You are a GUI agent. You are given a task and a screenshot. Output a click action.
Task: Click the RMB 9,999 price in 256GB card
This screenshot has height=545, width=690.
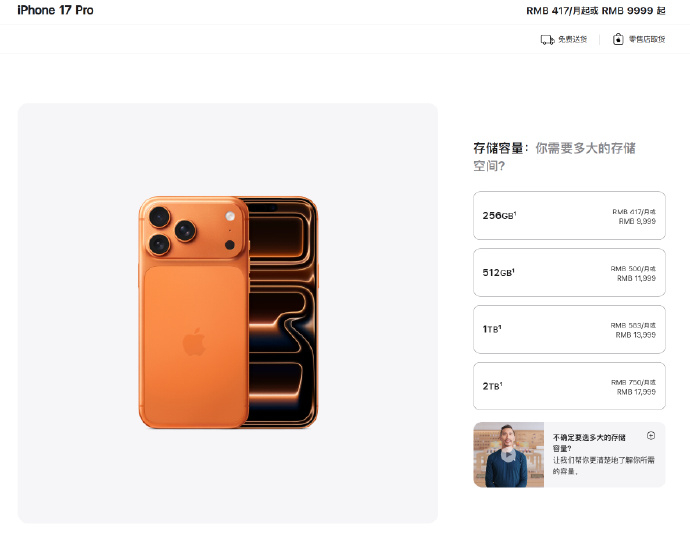point(637,221)
